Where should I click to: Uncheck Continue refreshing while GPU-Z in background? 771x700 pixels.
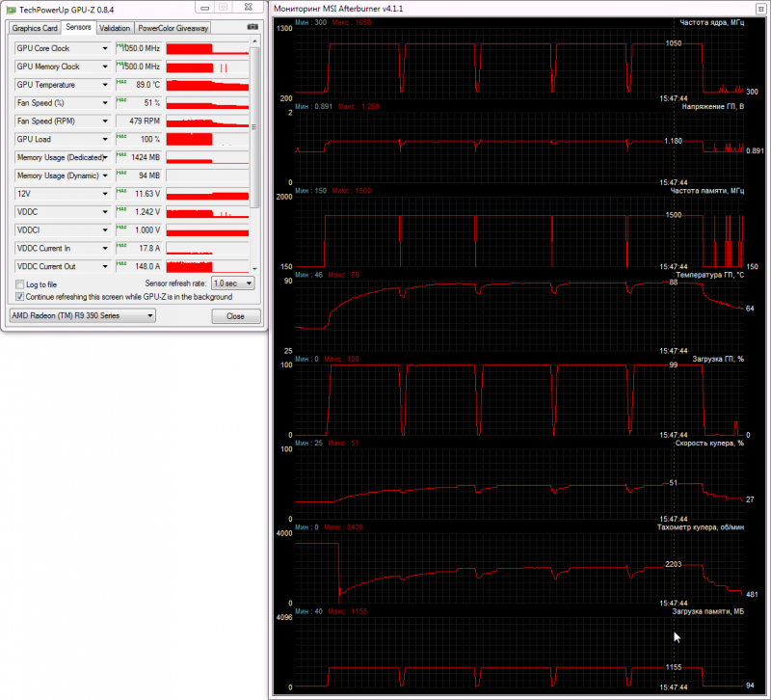[x=19, y=297]
